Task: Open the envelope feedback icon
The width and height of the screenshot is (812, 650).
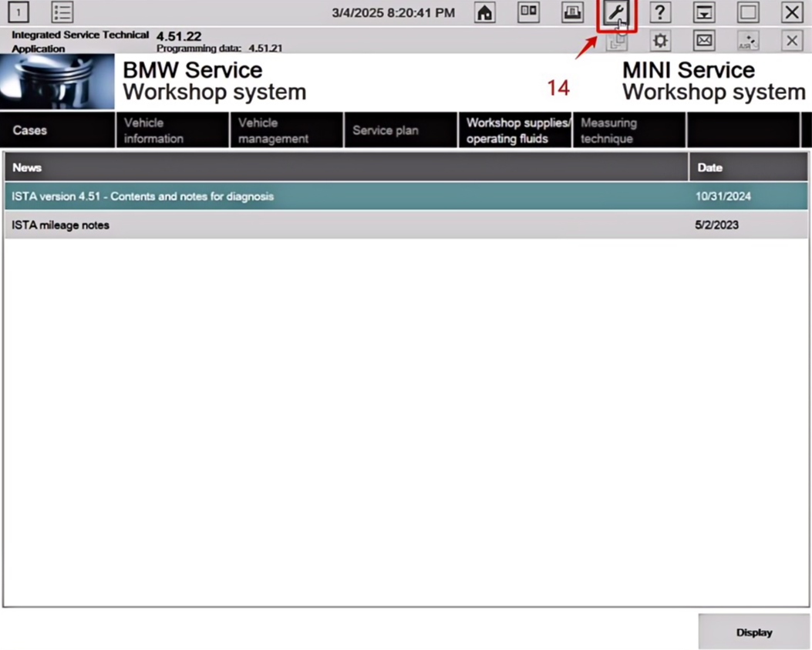Action: [x=703, y=41]
